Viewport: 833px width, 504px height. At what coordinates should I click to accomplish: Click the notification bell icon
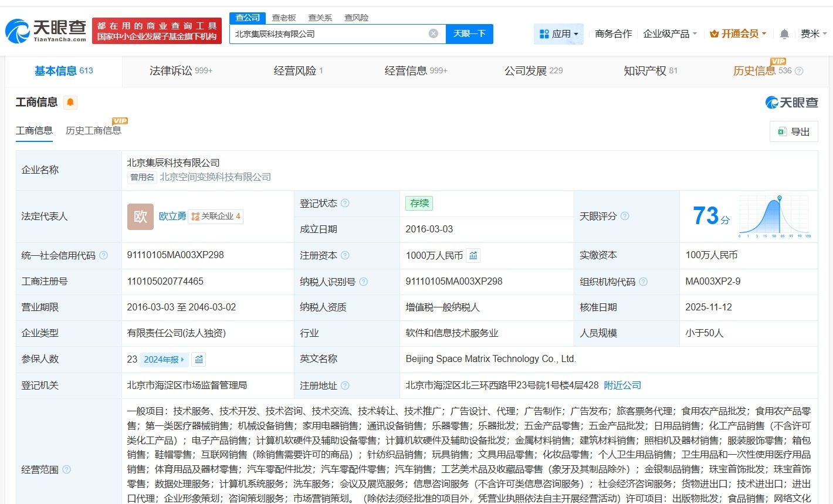coord(784,33)
